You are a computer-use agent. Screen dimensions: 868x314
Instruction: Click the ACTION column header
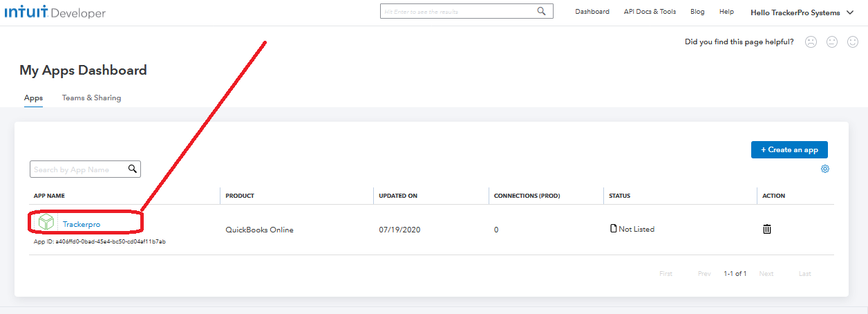773,196
